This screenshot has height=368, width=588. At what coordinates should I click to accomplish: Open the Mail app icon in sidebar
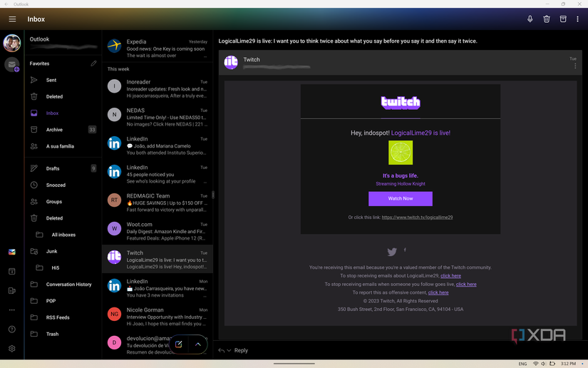pyautogui.click(x=12, y=252)
